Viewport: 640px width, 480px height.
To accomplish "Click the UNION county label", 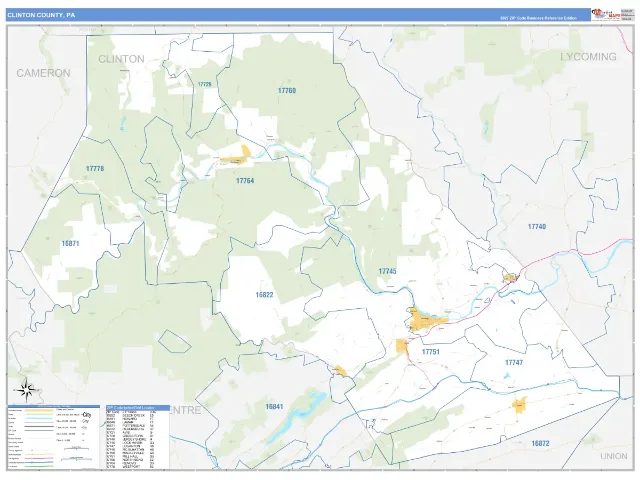I will click(x=613, y=456).
